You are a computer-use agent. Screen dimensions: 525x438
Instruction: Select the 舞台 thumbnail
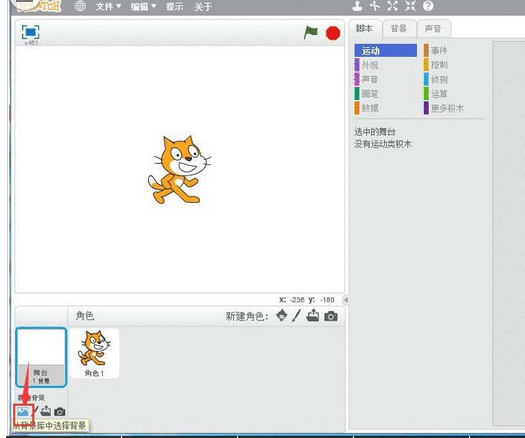[41, 357]
